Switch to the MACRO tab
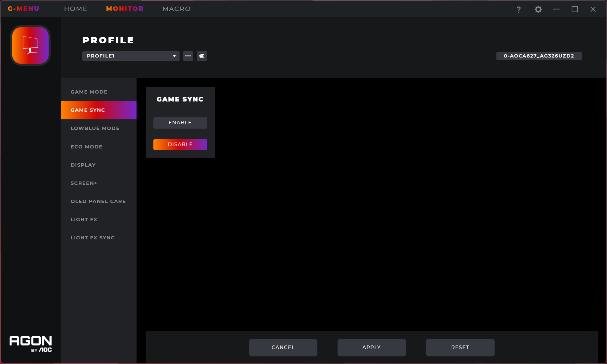The height and width of the screenshot is (364, 607). [177, 9]
